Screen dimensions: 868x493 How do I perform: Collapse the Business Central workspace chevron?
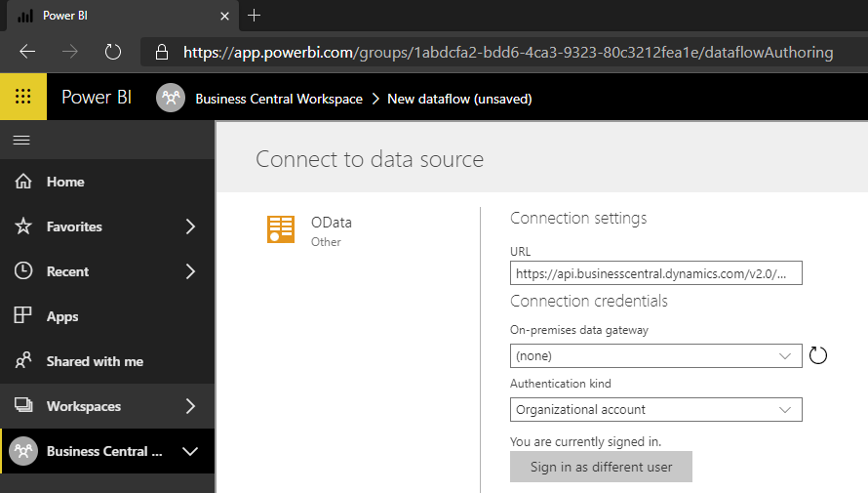point(190,451)
